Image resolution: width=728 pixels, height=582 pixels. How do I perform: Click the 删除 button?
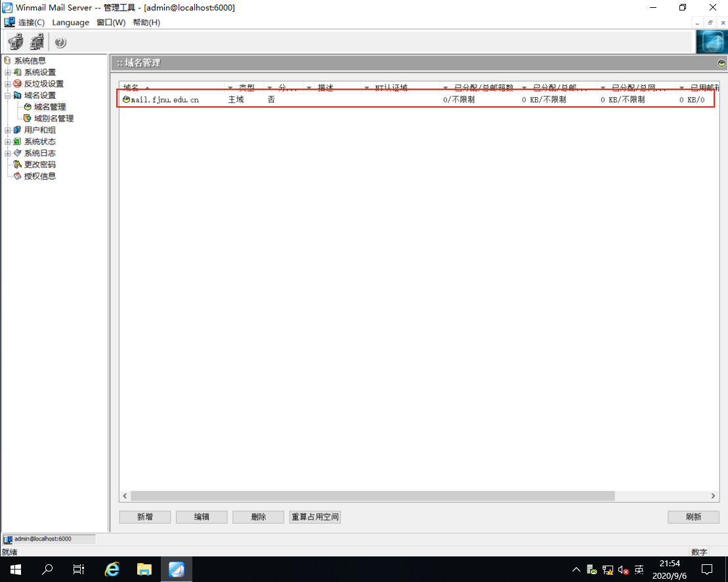tap(258, 517)
